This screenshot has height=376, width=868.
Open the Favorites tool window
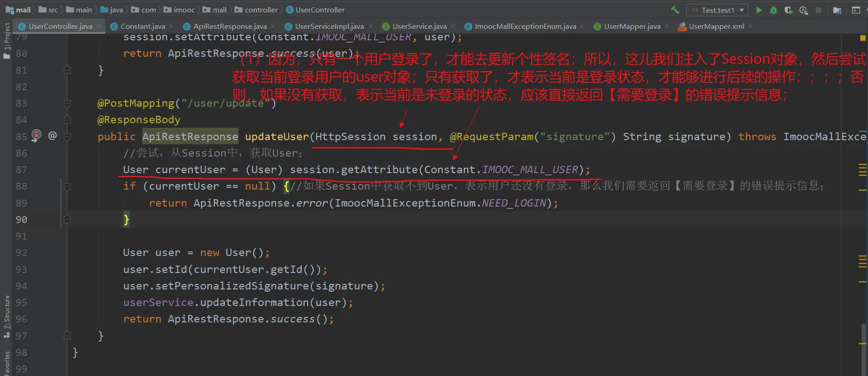pyautogui.click(x=6, y=363)
